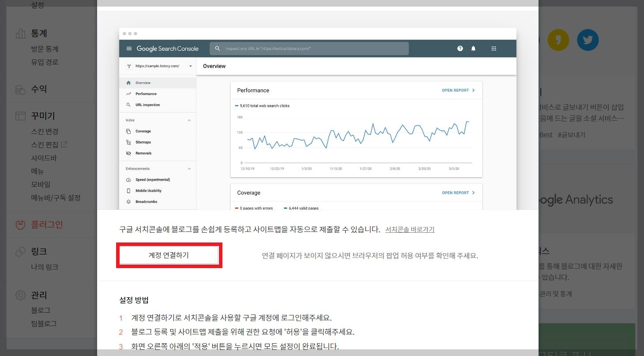Click the hamburger menu icon in Search Console preview

pyautogui.click(x=129, y=49)
